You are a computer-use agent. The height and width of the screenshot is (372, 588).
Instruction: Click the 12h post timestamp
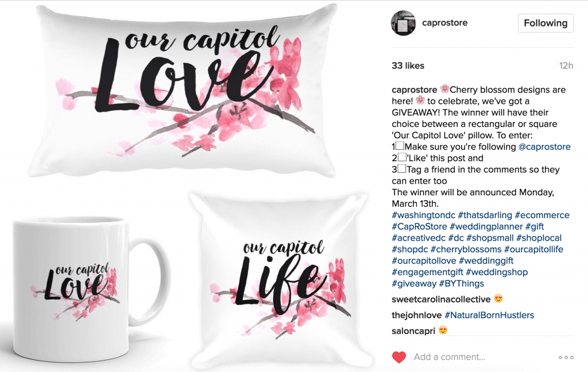coord(566,65)
